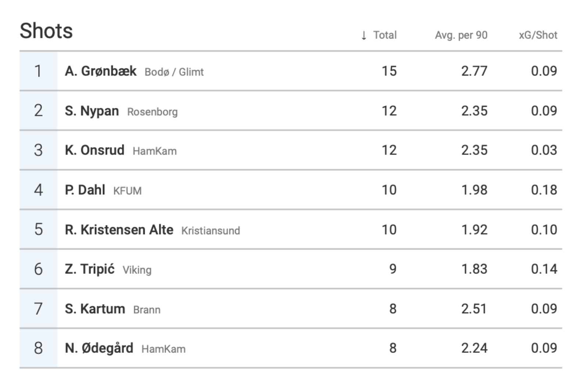
Task: Open A. Grønbæk player link
Action: coord(101,71)
